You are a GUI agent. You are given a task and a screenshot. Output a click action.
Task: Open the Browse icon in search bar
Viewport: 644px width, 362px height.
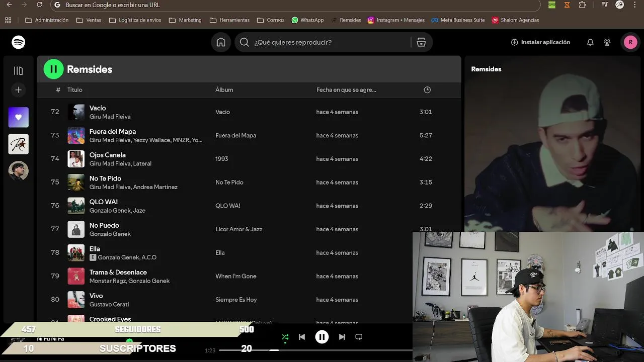pyautogui.click(x=421, y=42)
